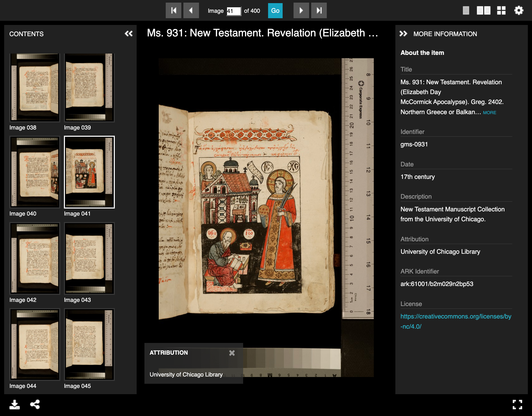Click the '17th century' date value

pos(417,177)
